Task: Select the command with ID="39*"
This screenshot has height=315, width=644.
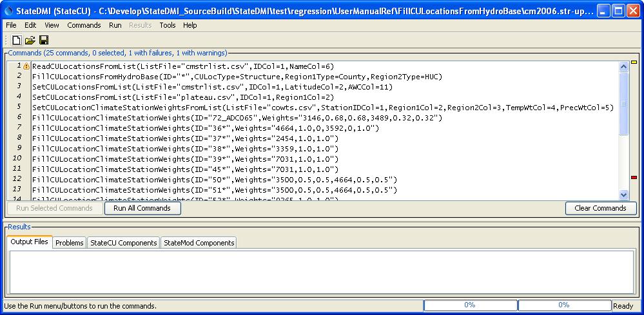Action: pyautogui.click(x=185, y=158)
